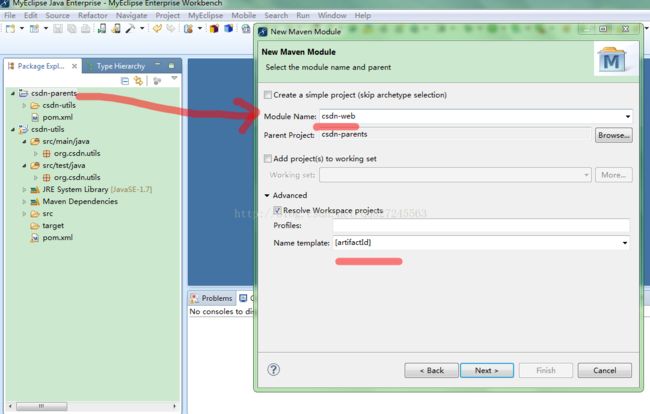Collapse the csdn-parents project node

click(13, 94)
